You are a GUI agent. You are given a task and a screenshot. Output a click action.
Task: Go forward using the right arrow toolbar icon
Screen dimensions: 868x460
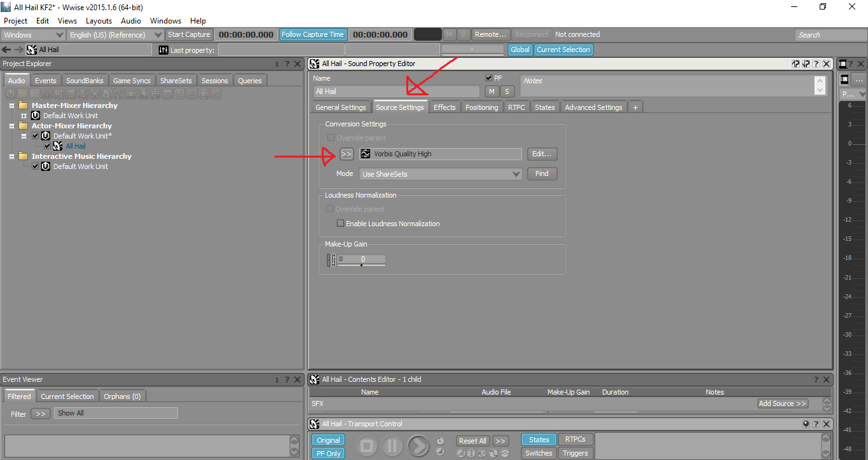pos(18,50)
